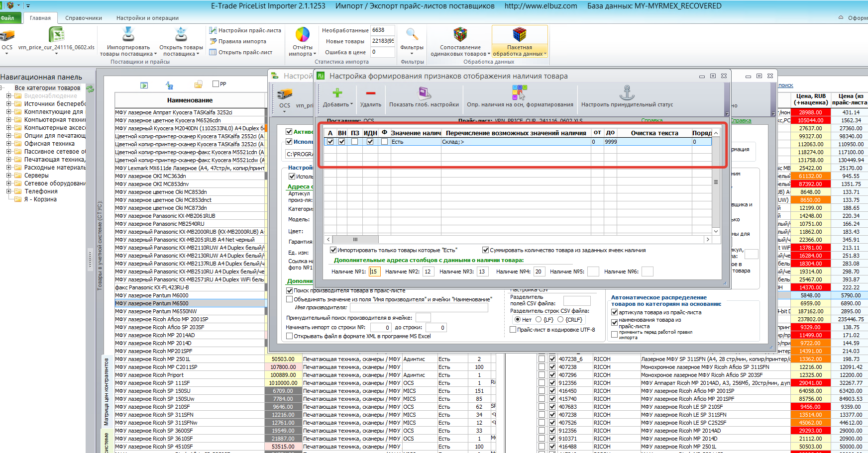Image resolution: width=868 pixels, height=453 pixels.
Task: Open the Отчёты импорта dropdown
Action: point(315,54)
